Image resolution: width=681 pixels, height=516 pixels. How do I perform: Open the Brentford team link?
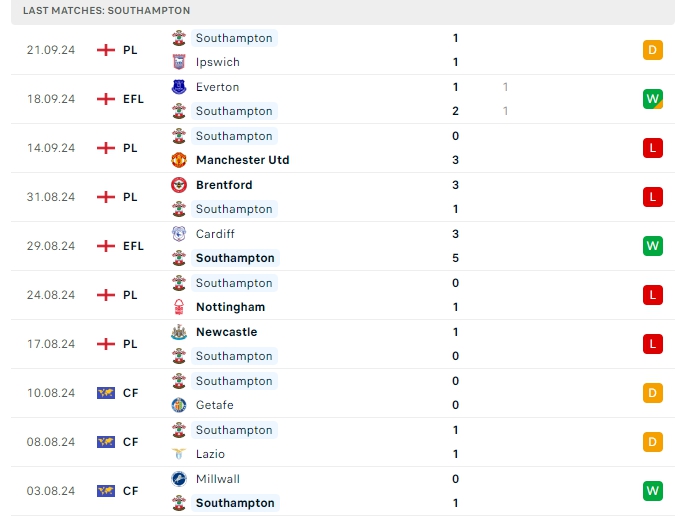pyautogui.click(x=224, y=185)
